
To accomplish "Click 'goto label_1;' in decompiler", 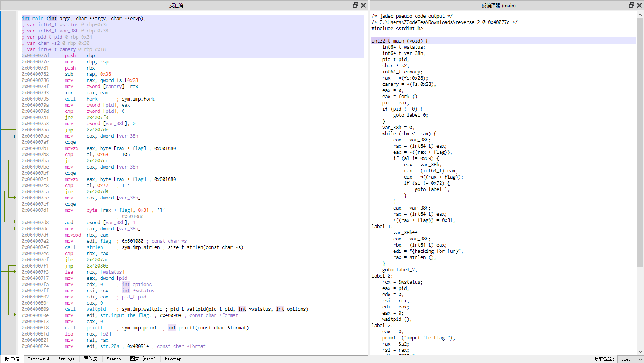I will pos(432,189).
